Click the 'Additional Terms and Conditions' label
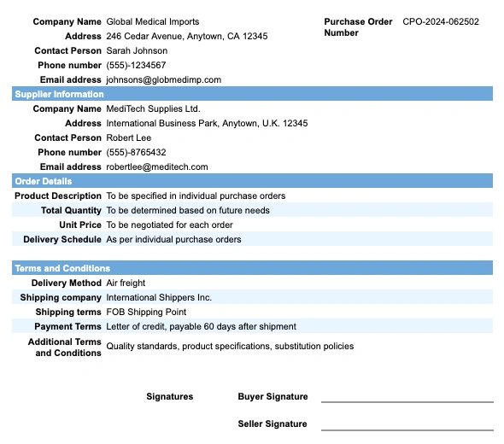The height and width of the screenshot is (444, 504). tap(65, 348)
